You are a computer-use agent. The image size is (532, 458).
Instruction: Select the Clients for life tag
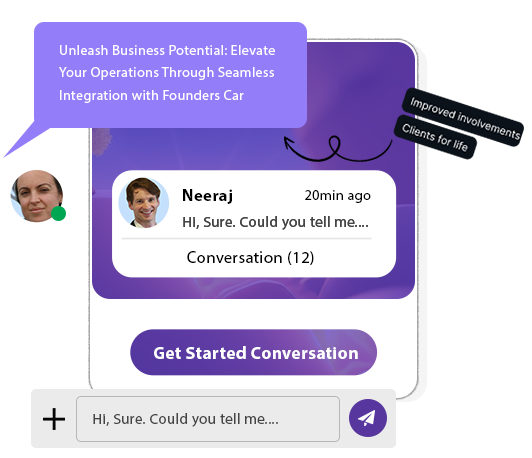tap(435, 137)
